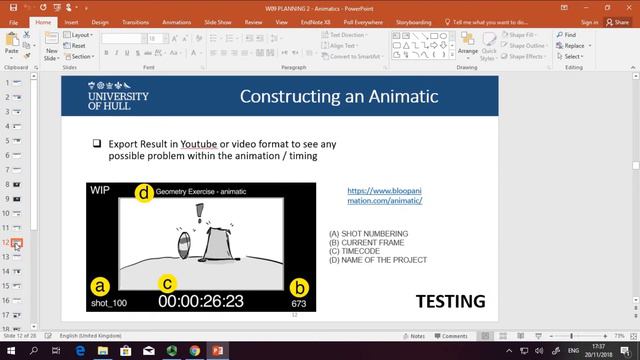The height and width of the screenshot is (360, 640).
Task: Click the Reset slide button
Action: (x=75, y=46)
